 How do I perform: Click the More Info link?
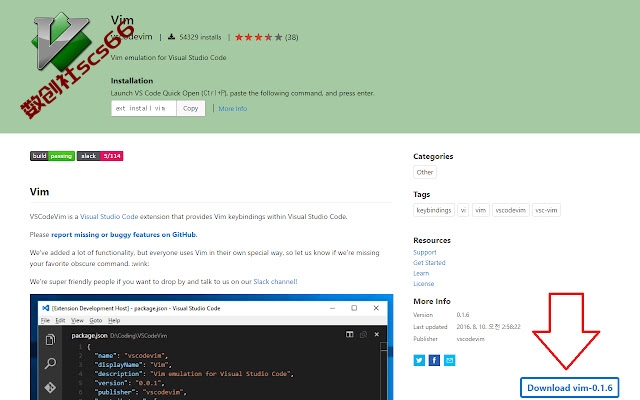click(233, 109)
